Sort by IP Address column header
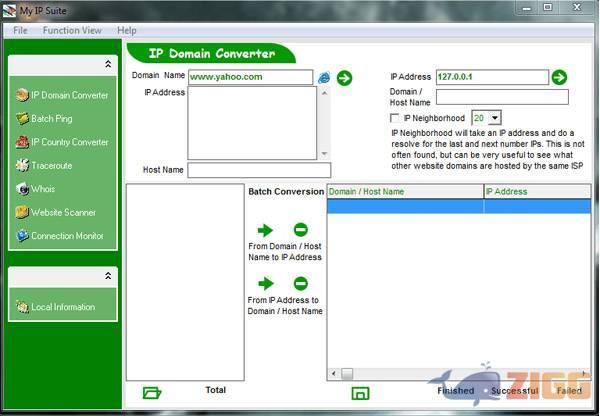 [x=537, y=191]
